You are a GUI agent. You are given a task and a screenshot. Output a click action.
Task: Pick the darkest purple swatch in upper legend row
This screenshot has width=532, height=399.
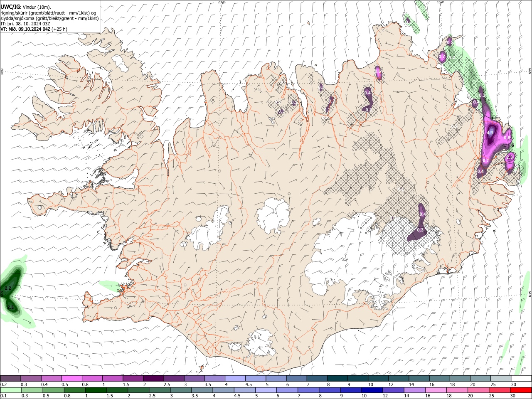click(x=153, y=378)
